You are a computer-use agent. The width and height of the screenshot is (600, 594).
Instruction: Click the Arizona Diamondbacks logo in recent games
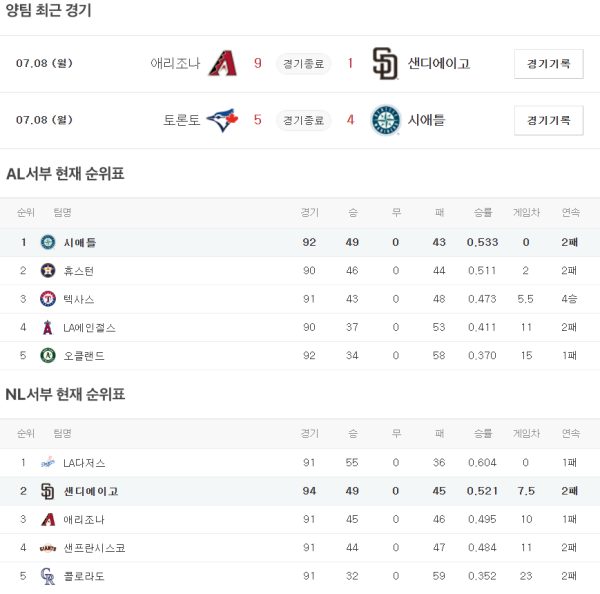[x=224, y=63]
